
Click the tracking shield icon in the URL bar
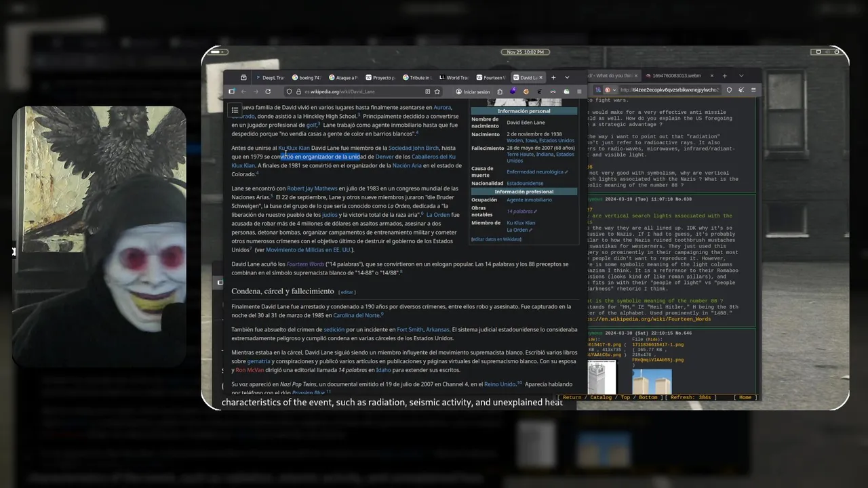[x=289, y=91]
